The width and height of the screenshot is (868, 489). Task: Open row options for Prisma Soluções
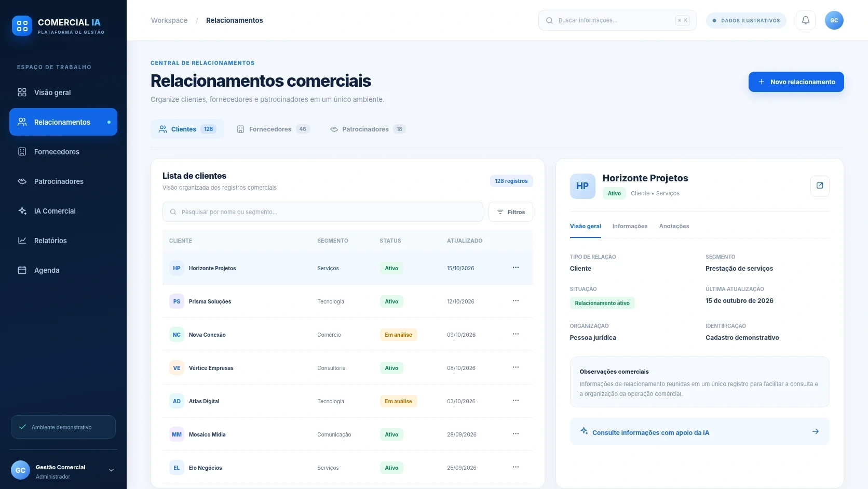[x=516, y=301]
